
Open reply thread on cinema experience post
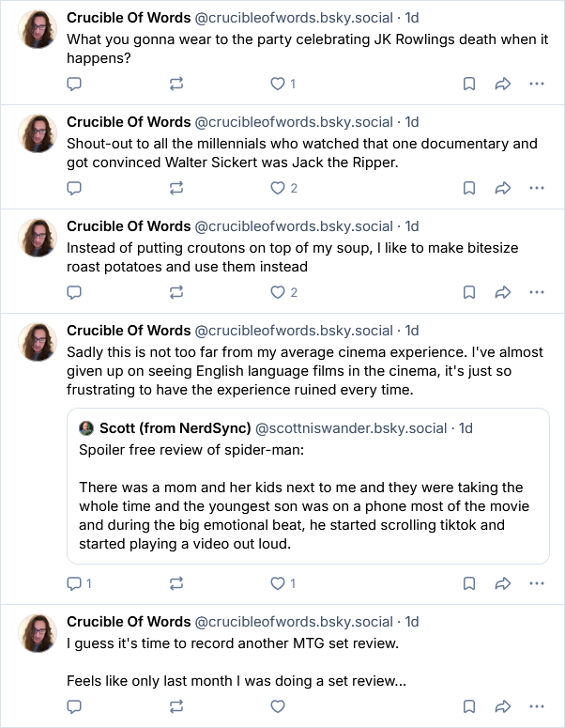click(80, 583)
